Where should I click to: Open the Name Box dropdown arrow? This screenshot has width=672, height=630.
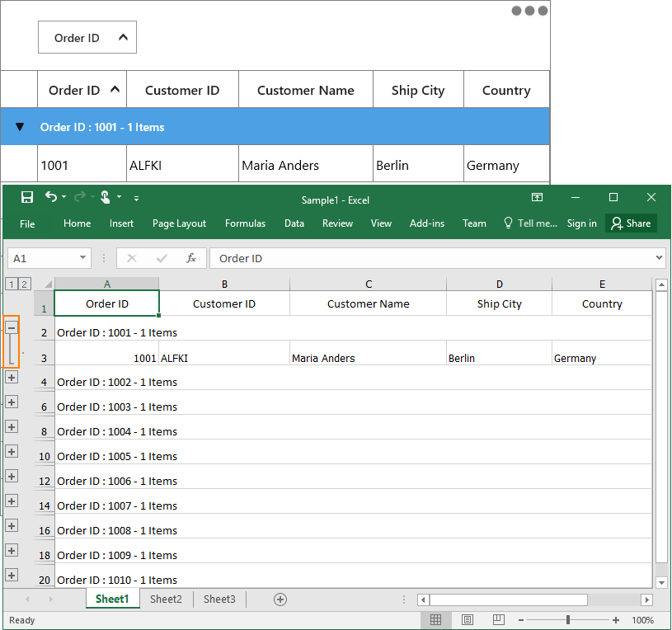pyautogui.click(x=82, y=258)
